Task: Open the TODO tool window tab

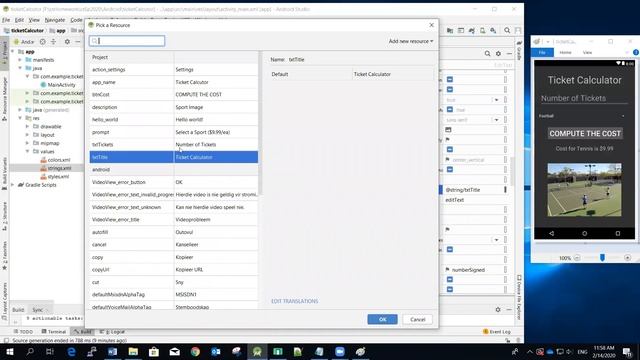Action: coord(23,332)
